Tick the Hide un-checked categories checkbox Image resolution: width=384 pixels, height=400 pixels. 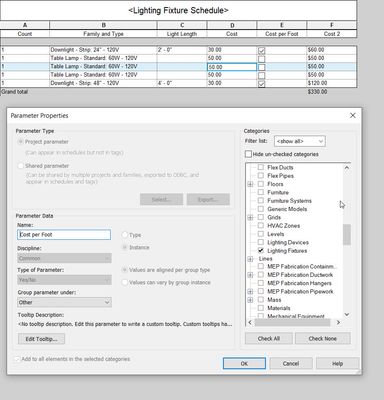click(248, 154)
